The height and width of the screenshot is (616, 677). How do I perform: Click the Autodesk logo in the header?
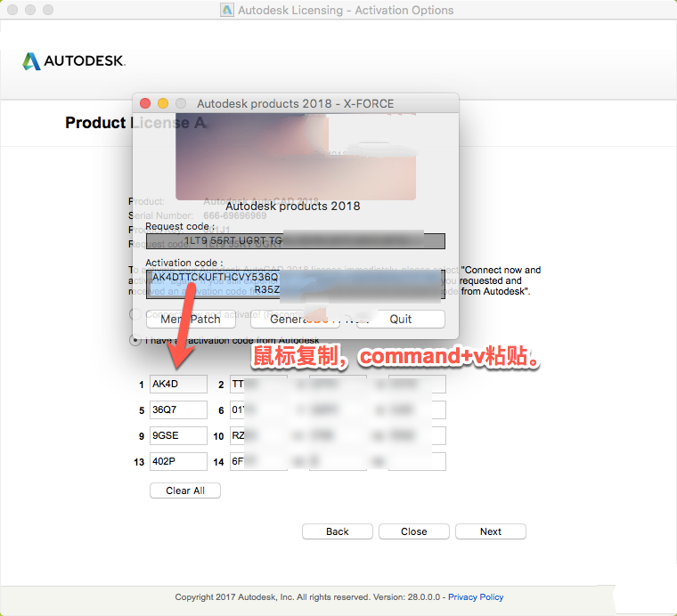(x=74, y=61)
